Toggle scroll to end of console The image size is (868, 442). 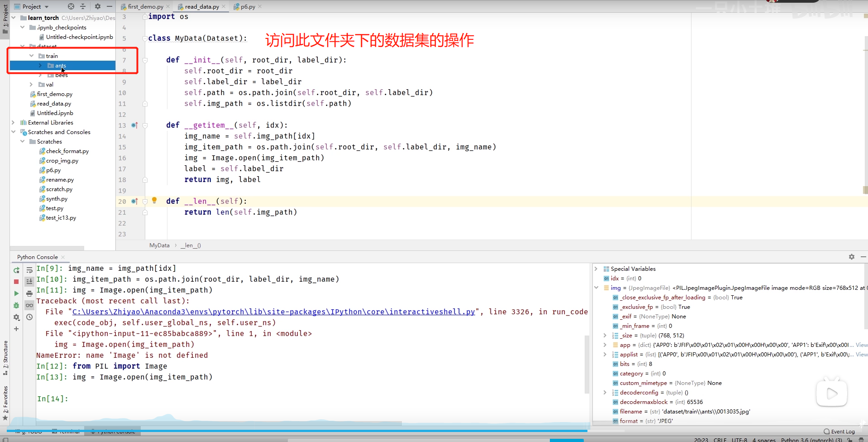(29, 282)
